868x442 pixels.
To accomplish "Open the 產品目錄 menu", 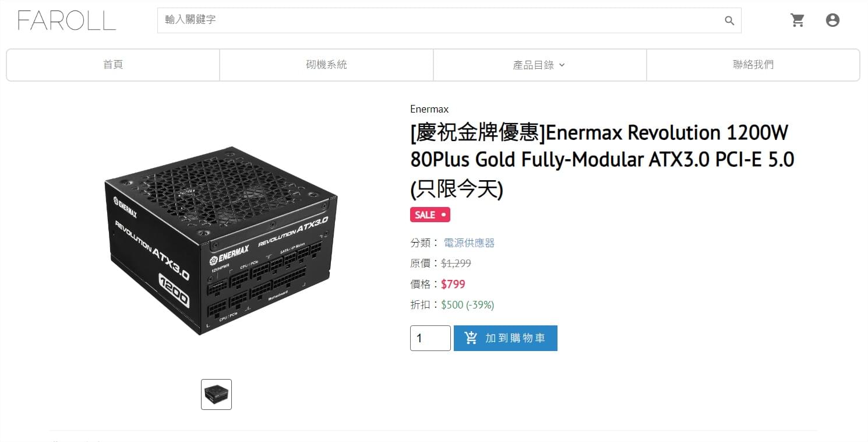I will (539, 65).
